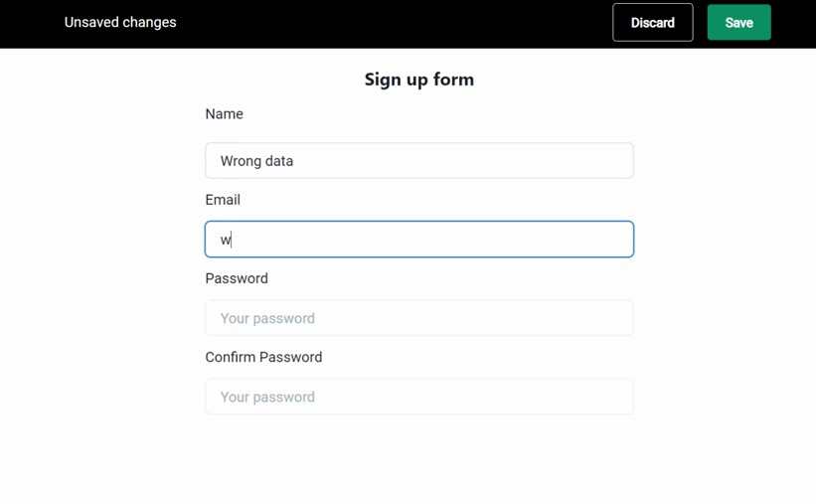Save the unsaved changes with green button
The width and height of the screenshot is (816, 504).
tap(738, 23)
